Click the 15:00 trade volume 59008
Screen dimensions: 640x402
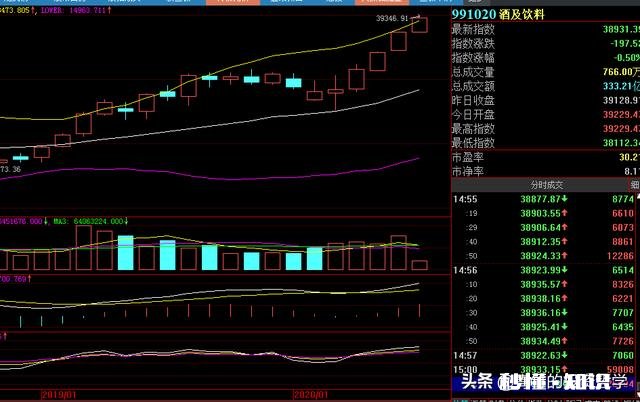(x=620, y=370)
